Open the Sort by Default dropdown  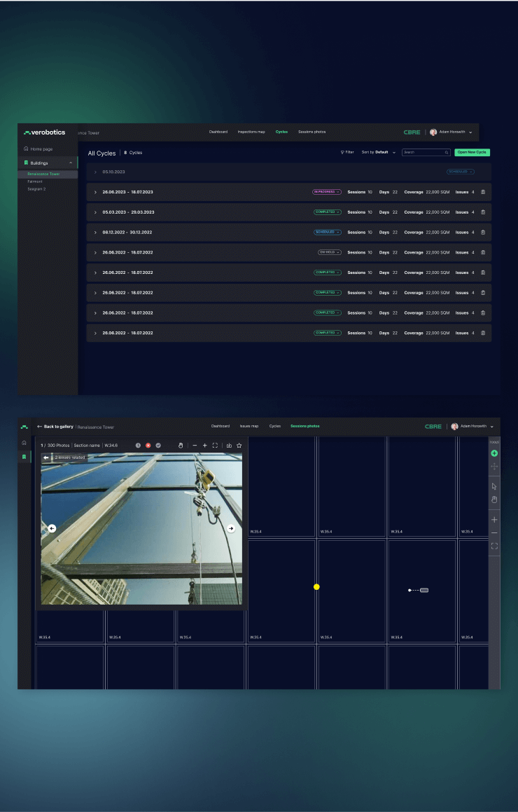[379, 152]
